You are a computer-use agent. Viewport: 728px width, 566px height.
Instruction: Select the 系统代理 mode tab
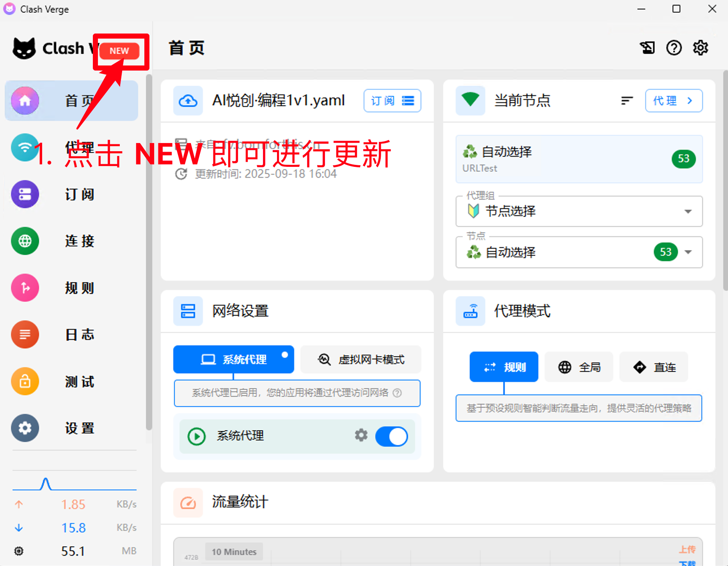click(234, 359)
